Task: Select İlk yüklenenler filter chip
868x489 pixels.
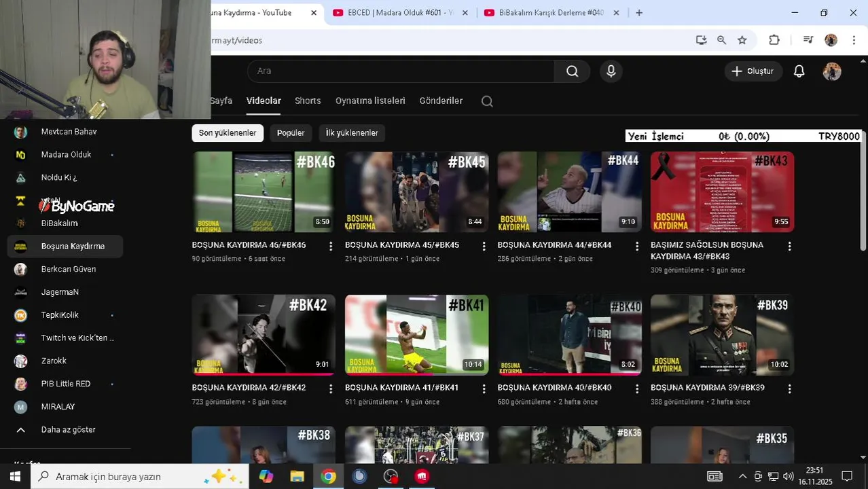Action: tap(352, 133)
